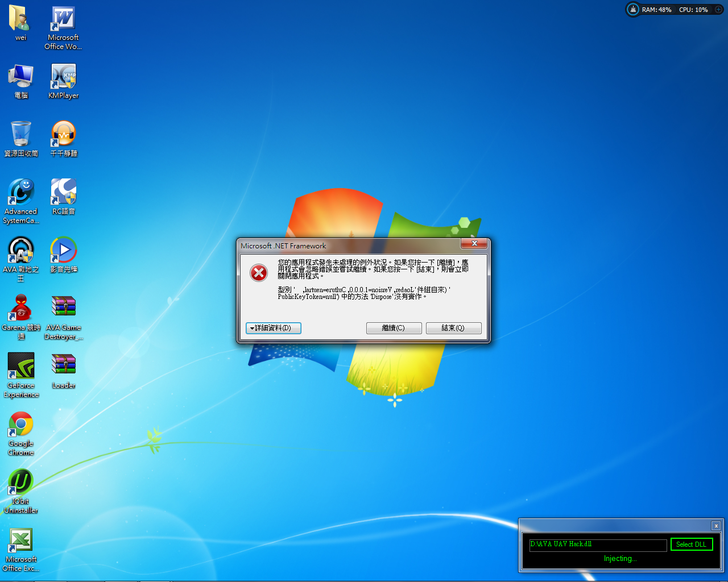Click the 電腦 computer desktop icon
Screen dimensions: 728x582
click(x=20, y=81)
